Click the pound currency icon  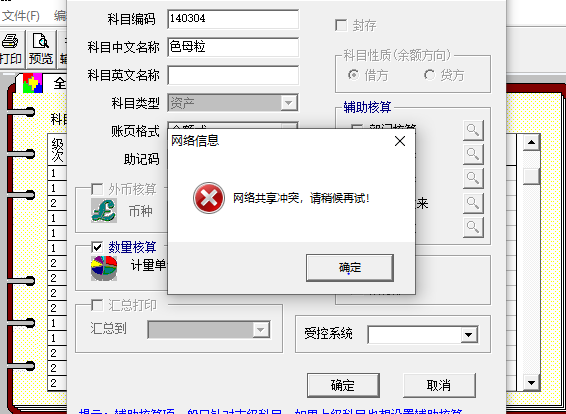point(104,210)
